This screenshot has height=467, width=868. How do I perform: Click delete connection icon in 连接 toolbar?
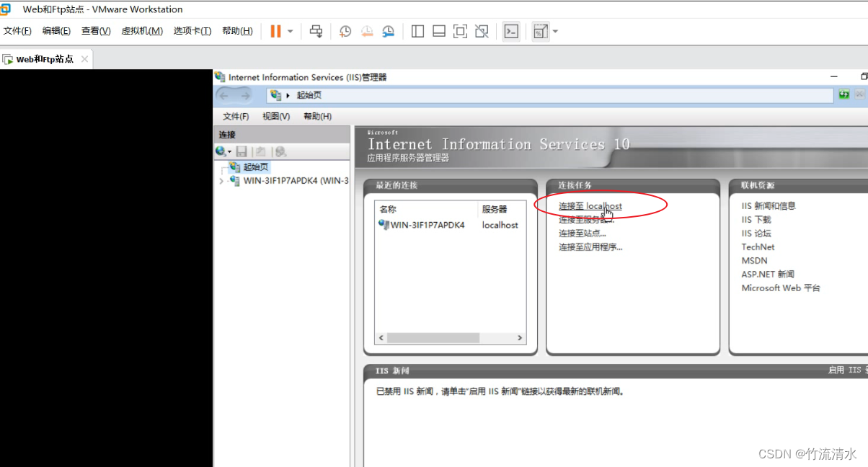(280, 151)
